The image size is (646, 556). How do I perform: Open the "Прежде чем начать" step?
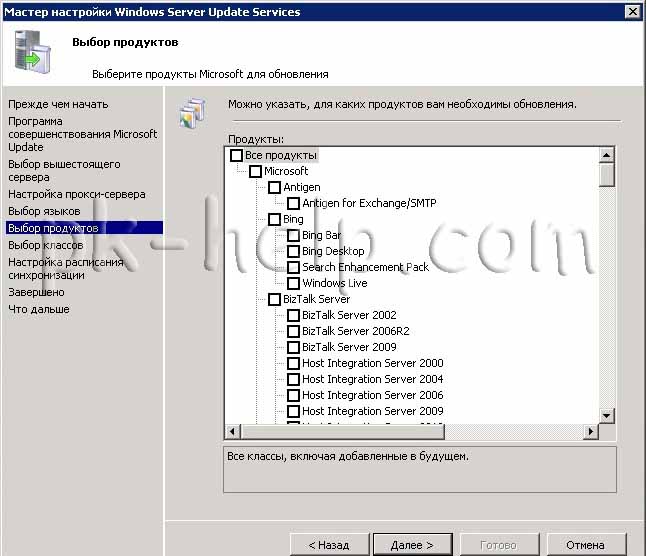[x=58, y=104]
